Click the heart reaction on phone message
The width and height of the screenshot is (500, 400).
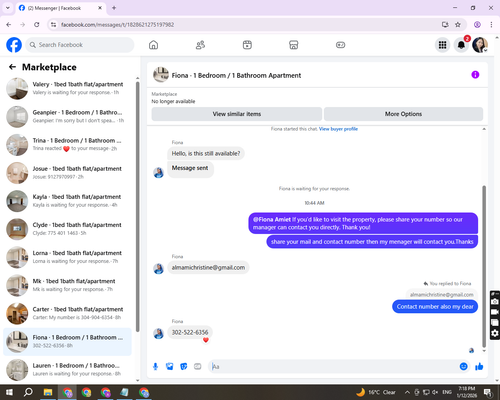(x=206, y=340)
